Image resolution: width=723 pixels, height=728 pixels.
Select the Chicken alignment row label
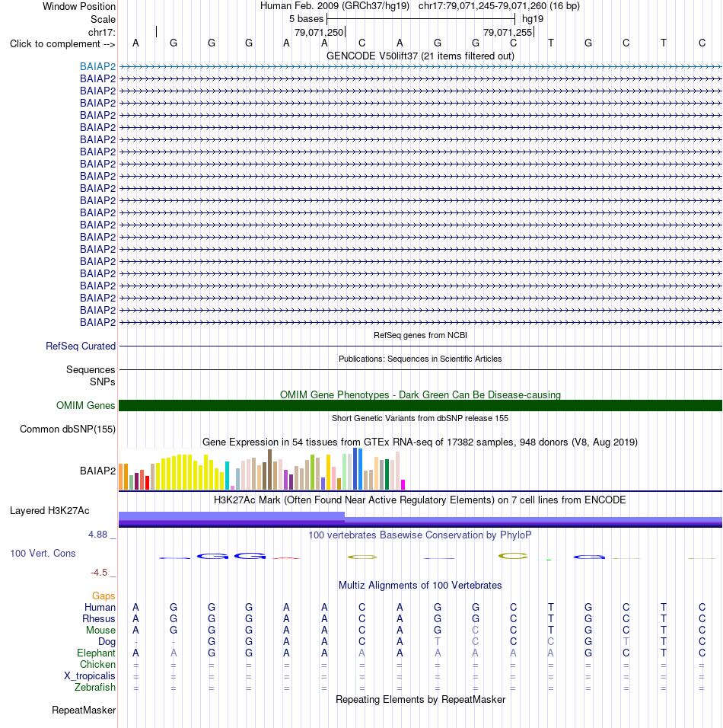(x=97, y=664)
